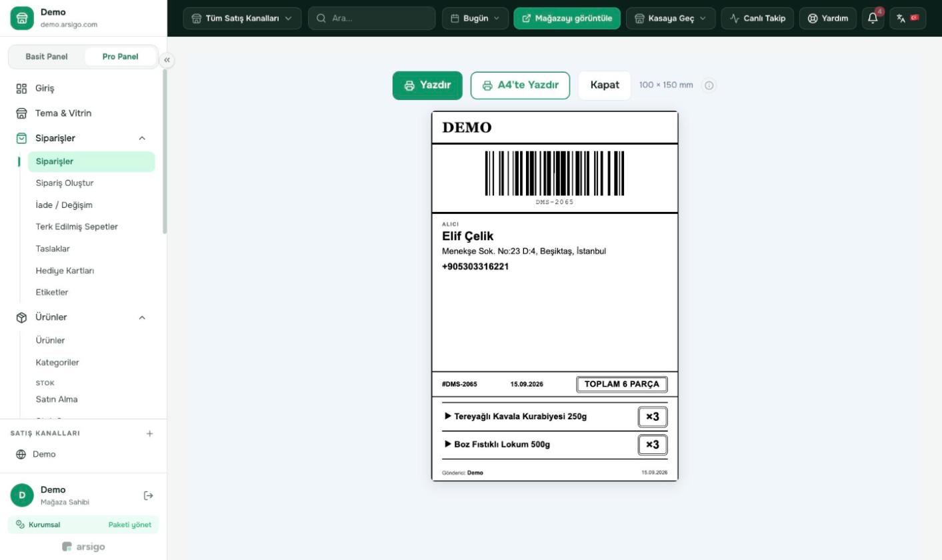Log out using the exit icon
This screenshot has height=560, width=942.
pyautogui.click(x=148, y=495)
